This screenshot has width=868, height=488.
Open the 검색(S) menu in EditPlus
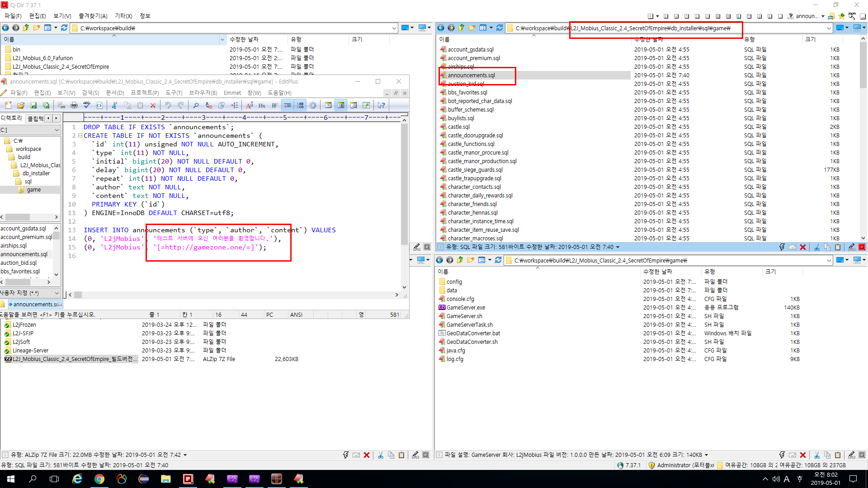point(90,93)
